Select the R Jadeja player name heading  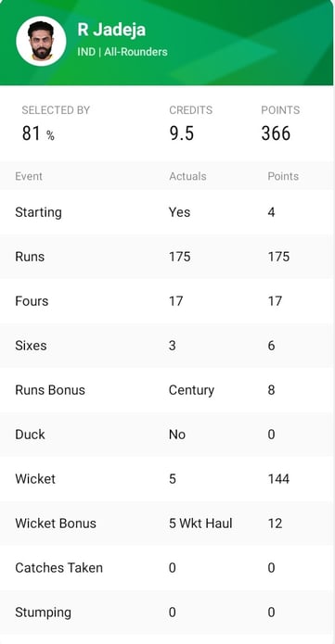tap(111, 31)
